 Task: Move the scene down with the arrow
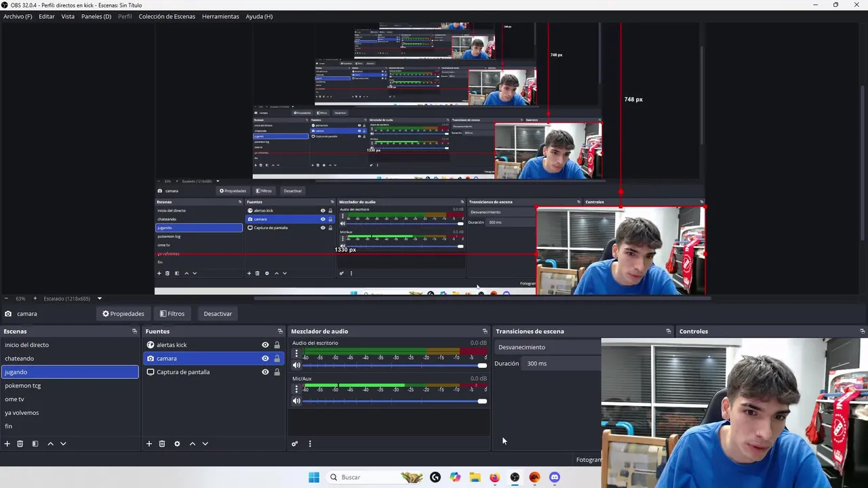click(63, 444)
